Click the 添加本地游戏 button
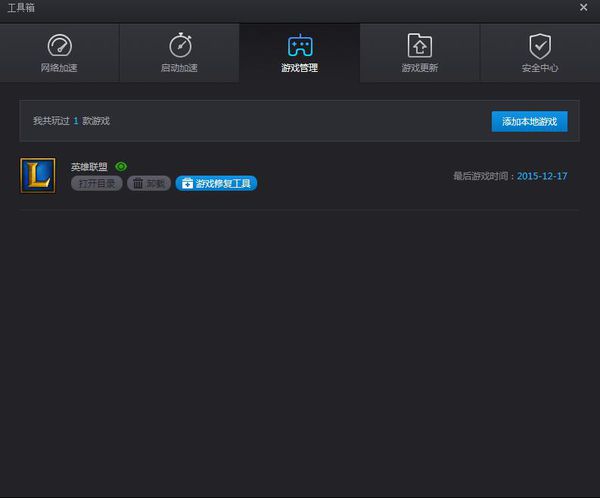600x498 pixels. (x=529, y=121)
